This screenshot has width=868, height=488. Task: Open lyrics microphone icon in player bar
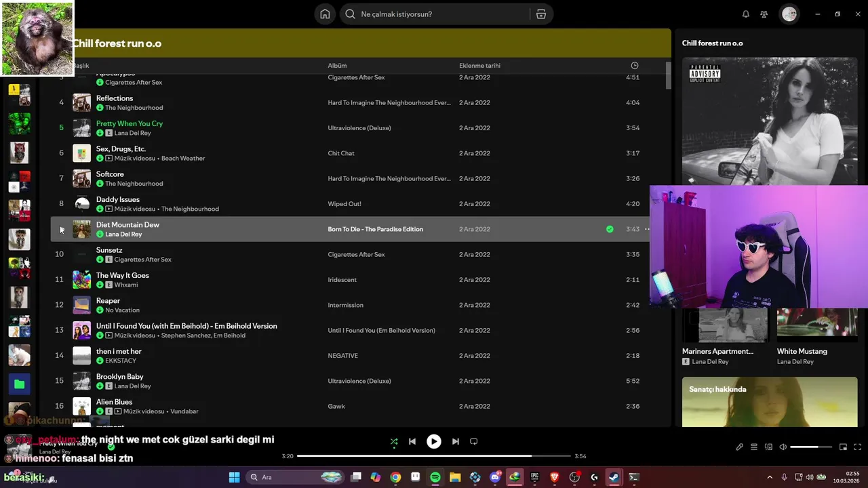coord(740,447)
